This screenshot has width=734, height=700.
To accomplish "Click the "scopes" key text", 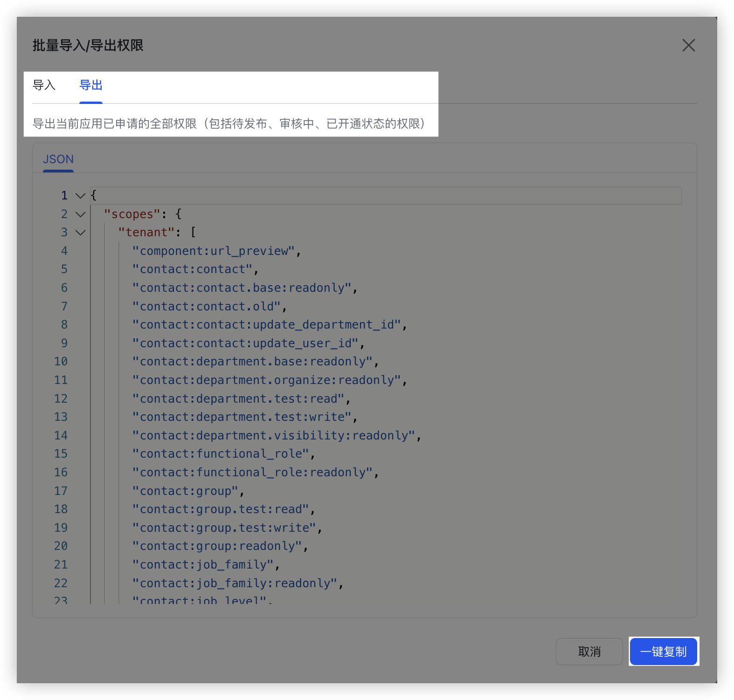I will 132,214.
